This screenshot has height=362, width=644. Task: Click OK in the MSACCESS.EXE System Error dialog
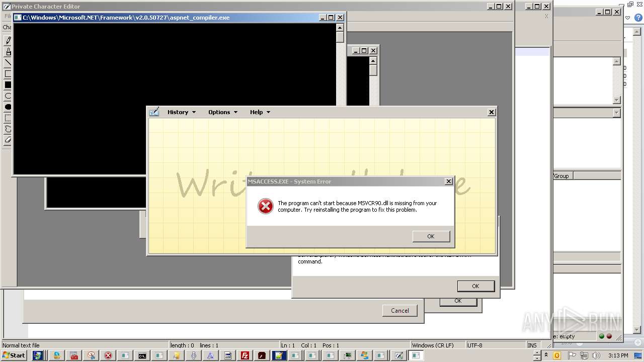click(x=431, y=236)
